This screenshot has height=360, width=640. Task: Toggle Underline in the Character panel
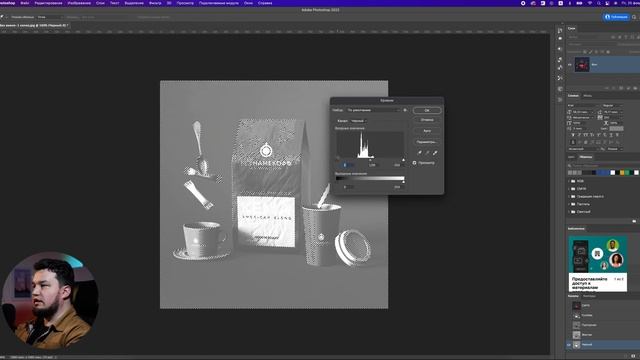(x=611, y=135)
